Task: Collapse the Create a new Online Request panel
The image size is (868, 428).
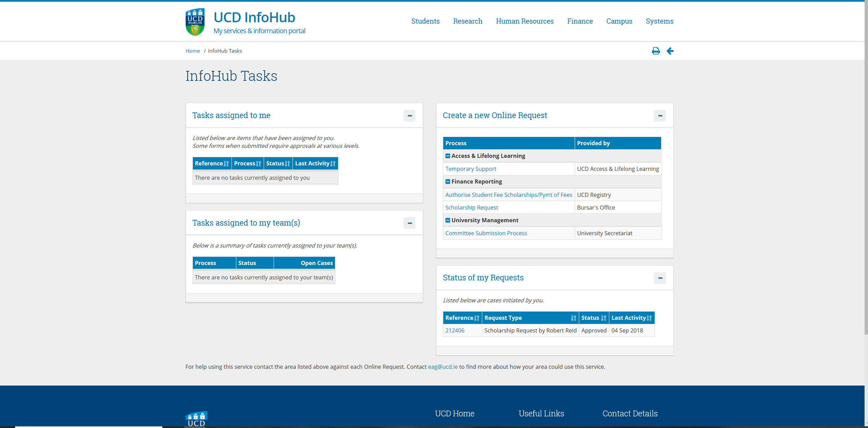Action: click(x=660, y=116)
